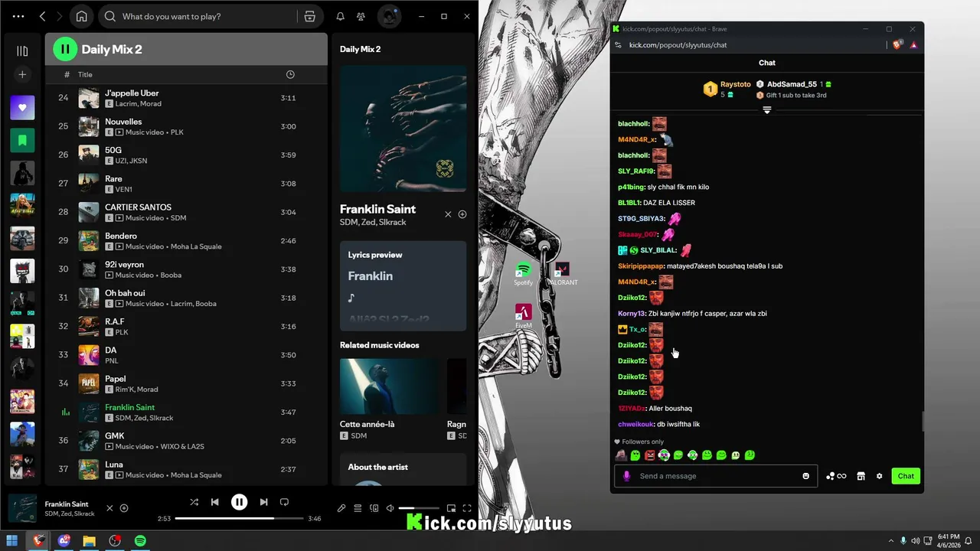Select the track CARTIER SANTOS
This screenshot has width=980, height=551.
187,212
